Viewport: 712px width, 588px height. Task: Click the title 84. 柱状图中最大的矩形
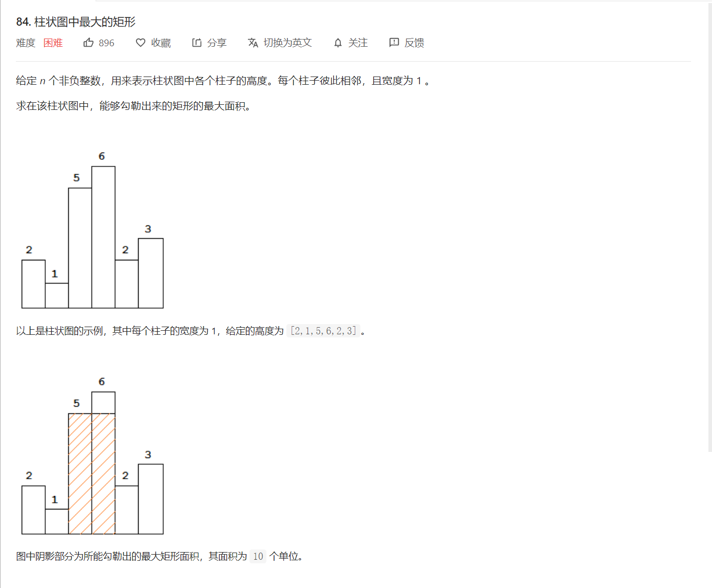click(76, 22)
